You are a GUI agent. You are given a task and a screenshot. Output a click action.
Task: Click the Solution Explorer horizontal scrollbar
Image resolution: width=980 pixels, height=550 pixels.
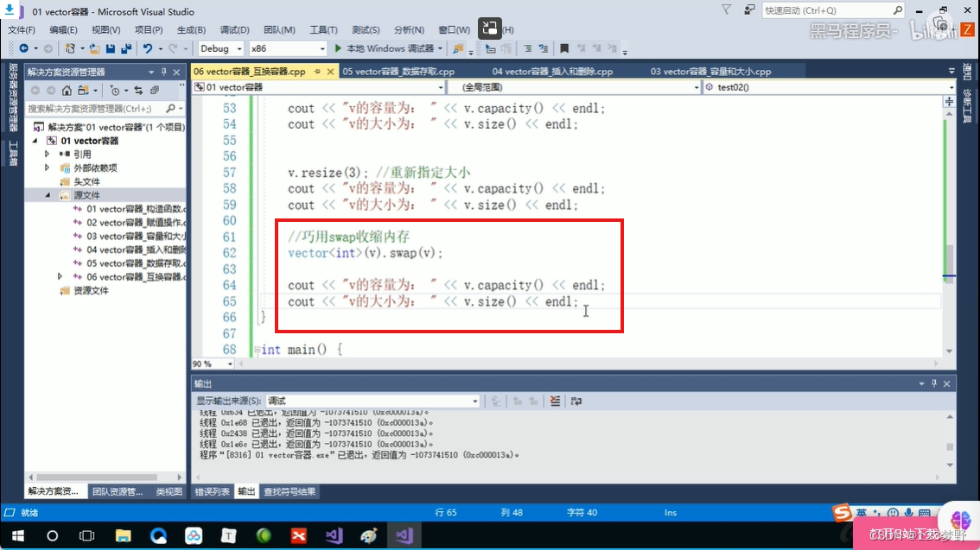(99, 477)
